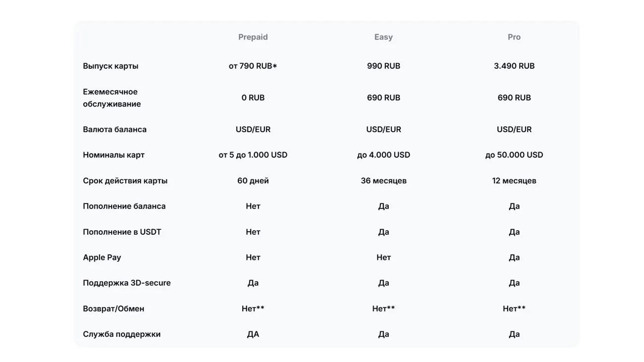Click the Prepaid column header

coord(253,37)
